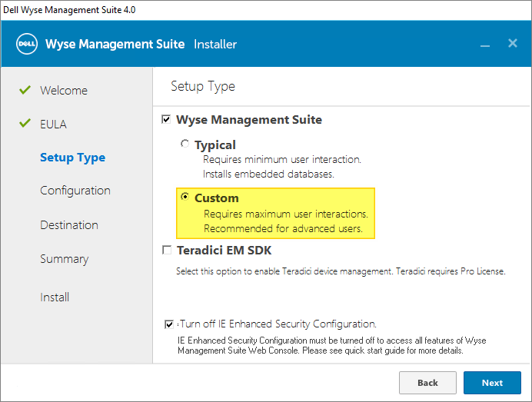
Task: Select the Typical setup radio button
Action: click(x=185, y=144)
